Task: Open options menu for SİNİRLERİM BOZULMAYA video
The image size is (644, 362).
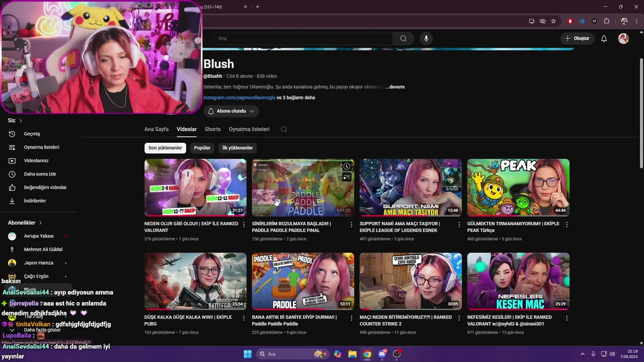Action: (x=352, y=225)
